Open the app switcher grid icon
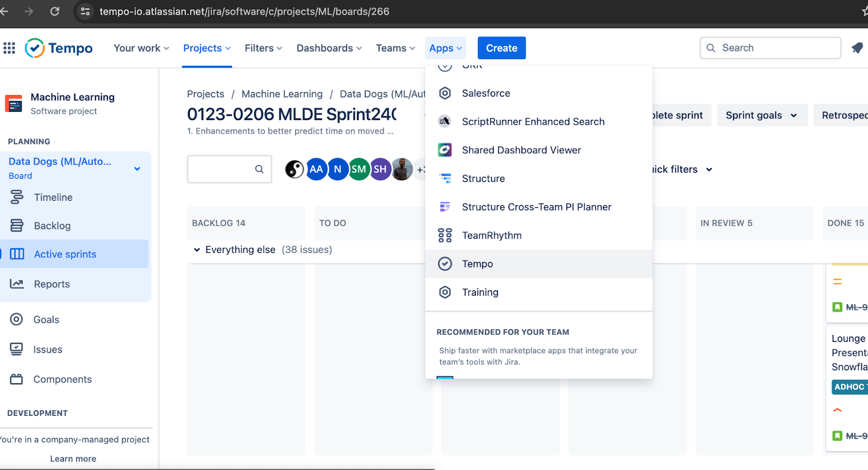This screenshot has height=470, width=868. click(x=9, y=48)
